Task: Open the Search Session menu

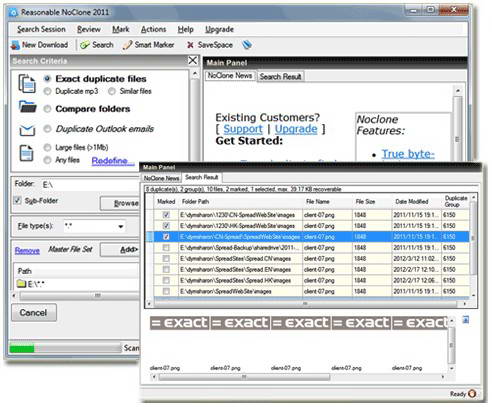Action: (41, 29)
